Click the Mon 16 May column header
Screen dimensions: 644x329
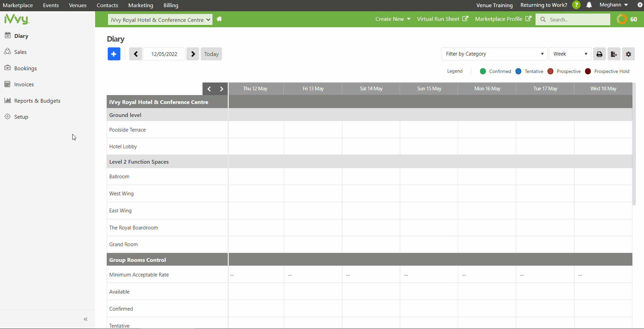487,89
